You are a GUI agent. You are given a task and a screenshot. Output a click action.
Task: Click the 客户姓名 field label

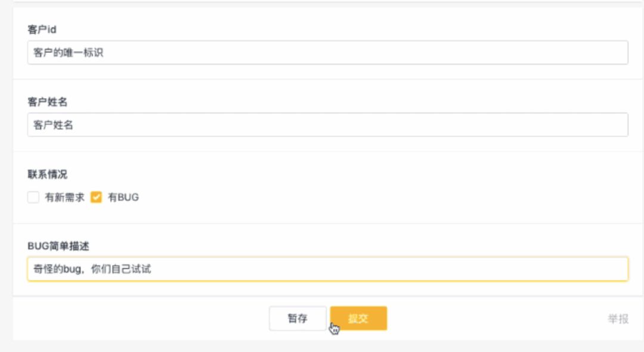pyautogui.click(x=47, y=102)
